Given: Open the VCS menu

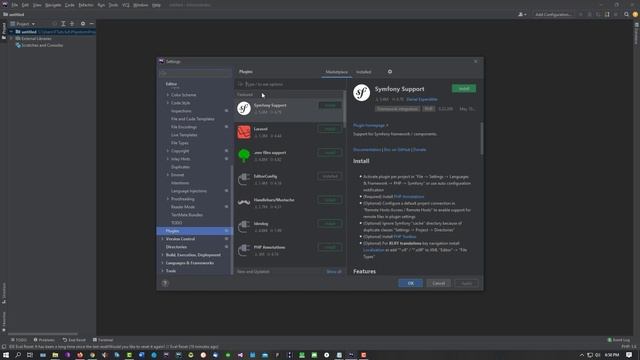Looking at the screenshot, I should (126, 5).
